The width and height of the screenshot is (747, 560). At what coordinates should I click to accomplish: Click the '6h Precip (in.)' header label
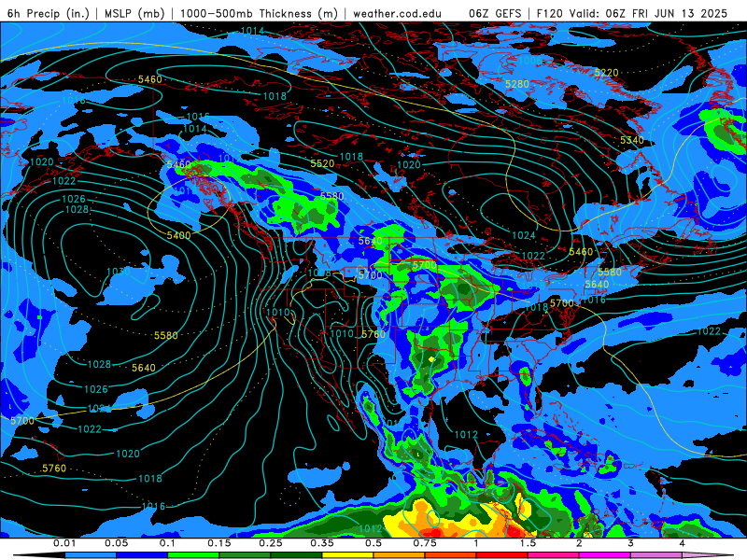tap(49, 13)
